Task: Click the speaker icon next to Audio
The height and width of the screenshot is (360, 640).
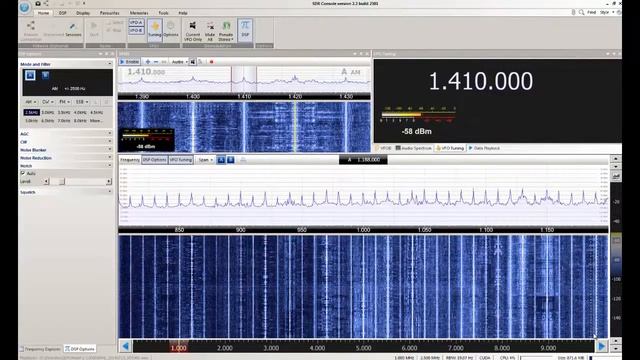Action: click(193, 62)
